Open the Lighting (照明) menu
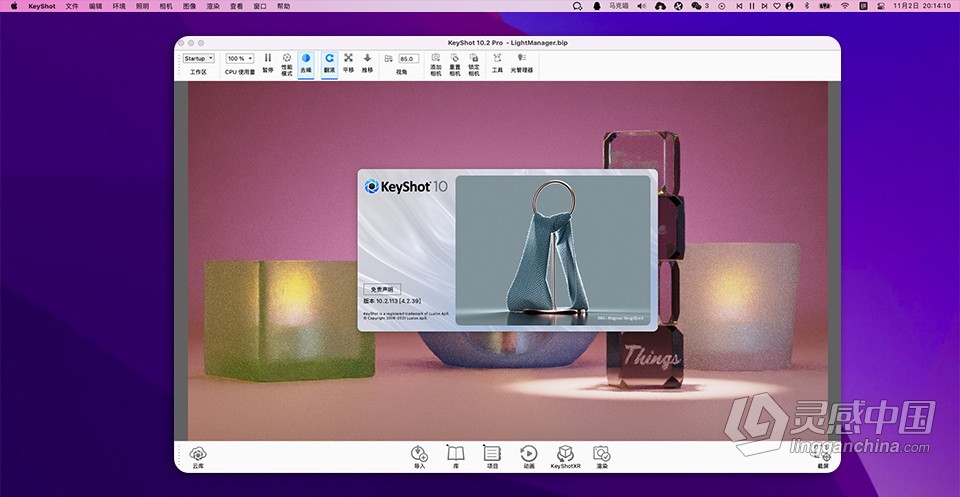The width and height of the screenshot is (960, 497). point(142,6)
